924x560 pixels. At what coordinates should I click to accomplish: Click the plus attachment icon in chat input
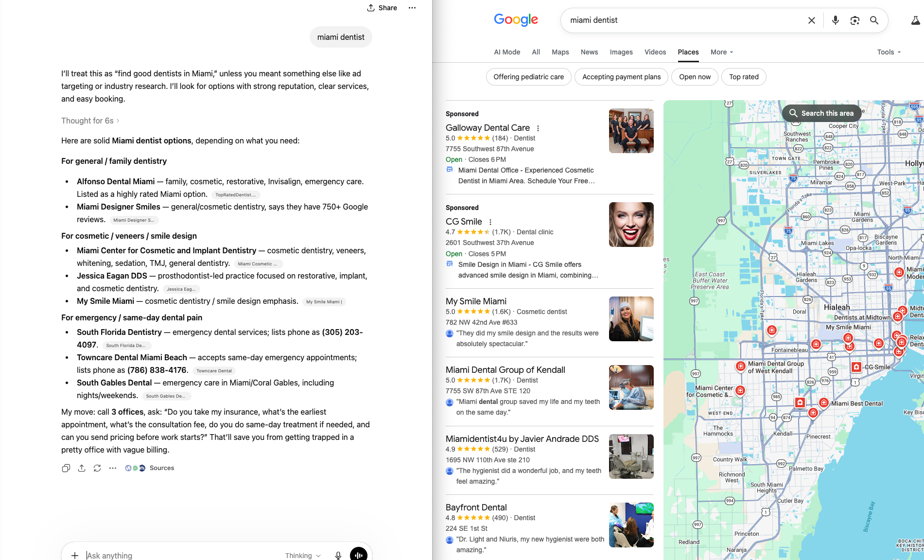[74, 555]
